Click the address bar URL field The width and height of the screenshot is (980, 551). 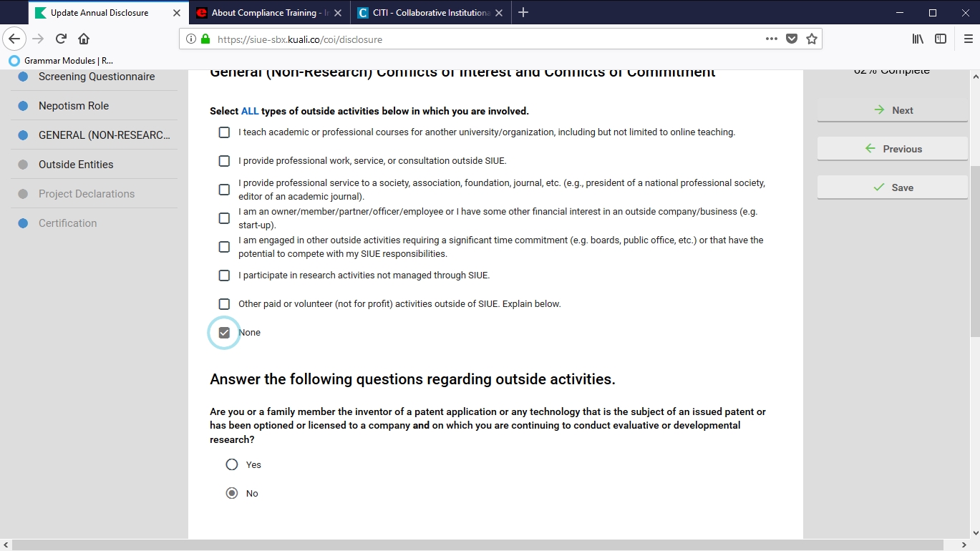click(472, 39)
